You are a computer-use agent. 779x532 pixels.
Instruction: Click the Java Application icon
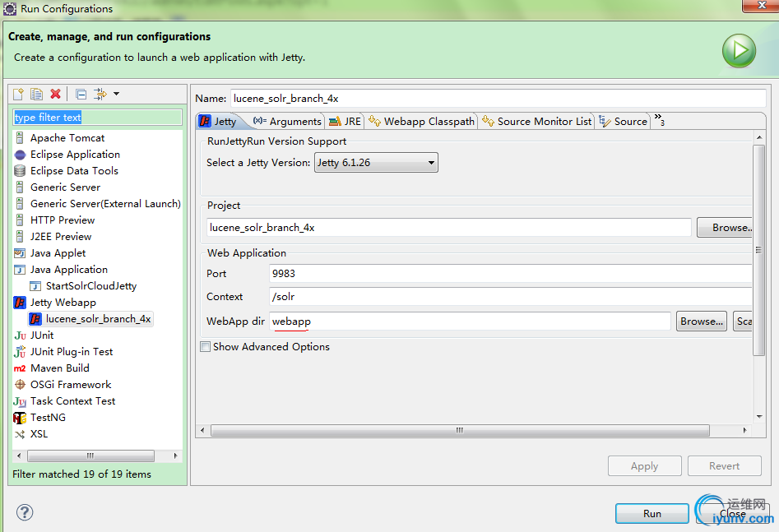(x=20, y=270)
